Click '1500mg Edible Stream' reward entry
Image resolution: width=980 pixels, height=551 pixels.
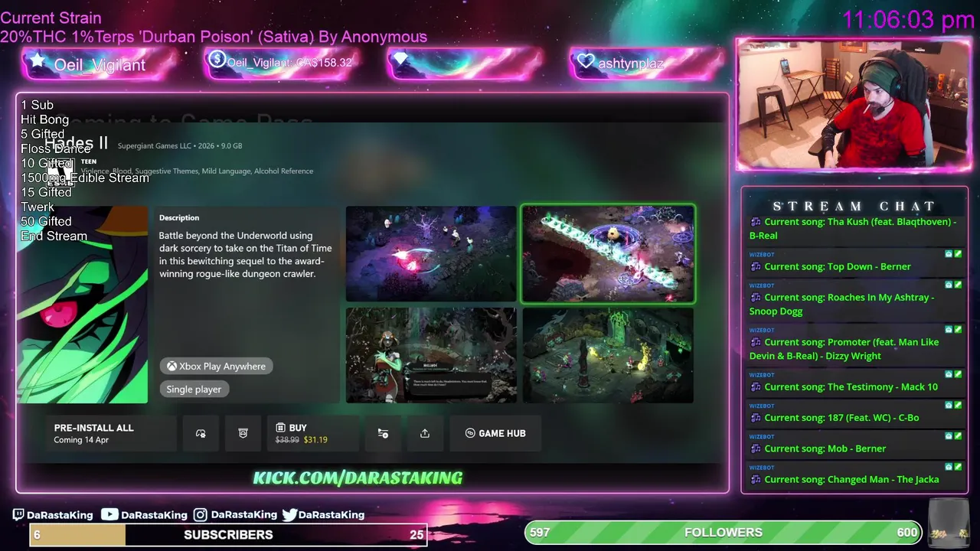click(85, 178)
